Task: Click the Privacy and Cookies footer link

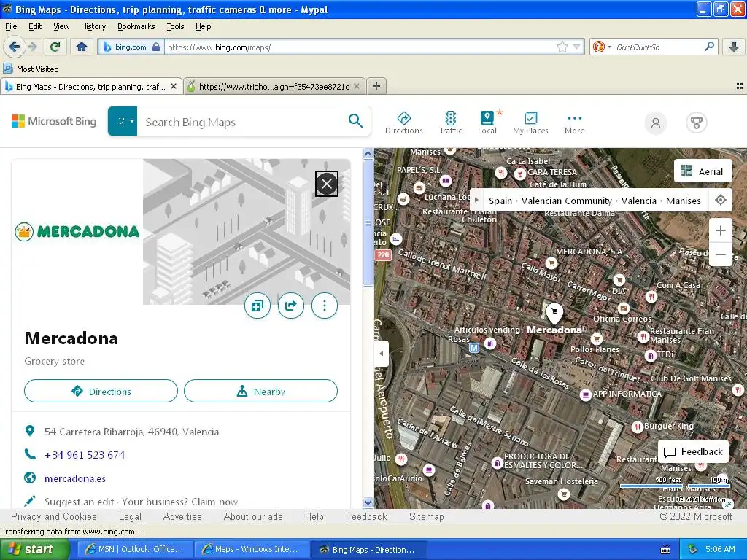Action: tap(53, 516)
